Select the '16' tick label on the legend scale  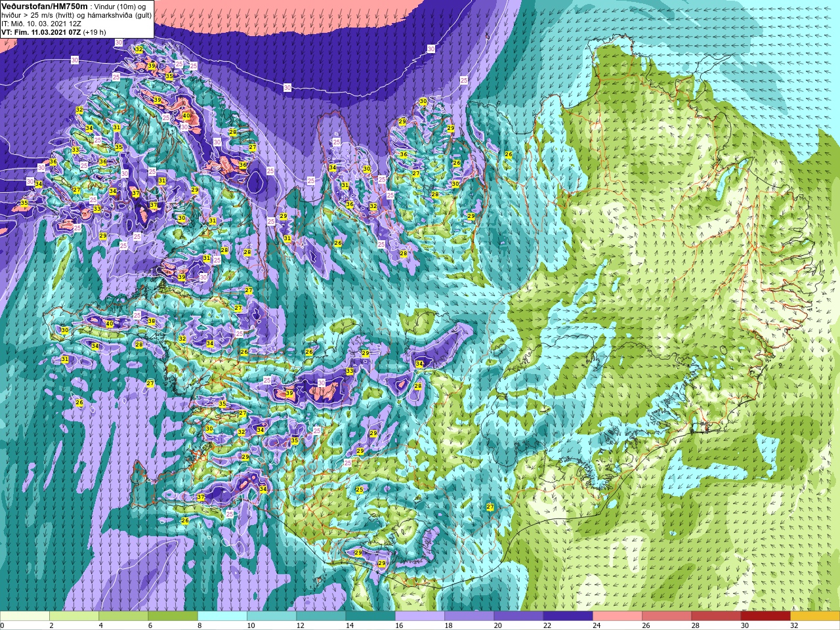click(x=399, y=625)
